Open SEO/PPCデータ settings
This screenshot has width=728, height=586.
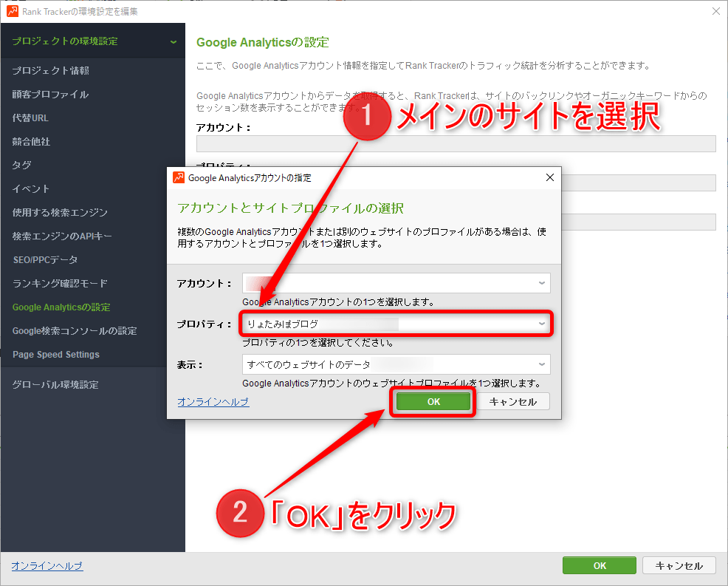click(45, 260)
